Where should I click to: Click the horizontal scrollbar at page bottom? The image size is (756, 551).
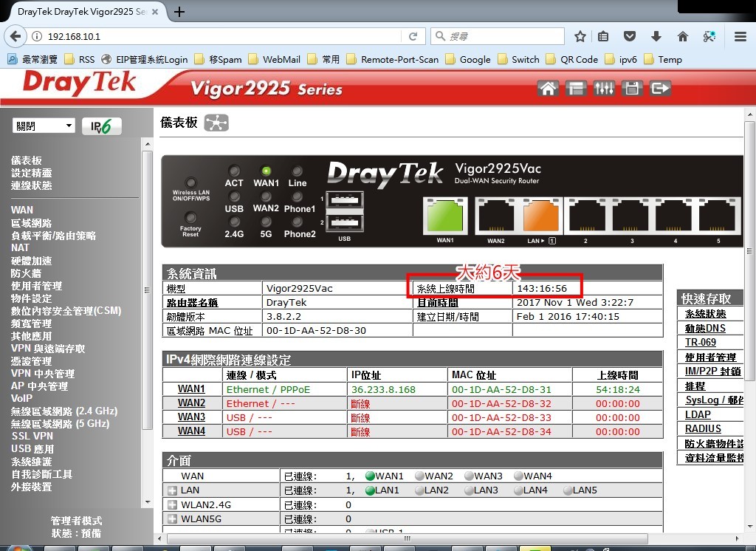tap(408, 538)
